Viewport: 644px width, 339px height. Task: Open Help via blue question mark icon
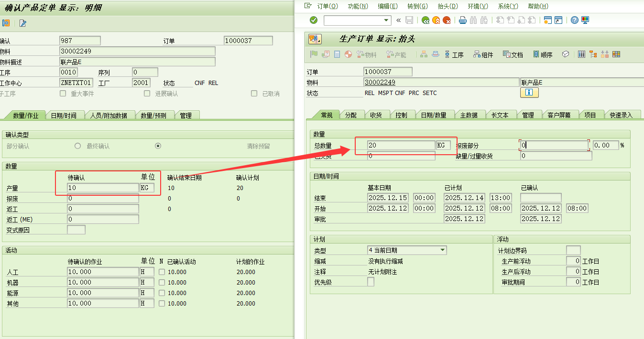574,20
